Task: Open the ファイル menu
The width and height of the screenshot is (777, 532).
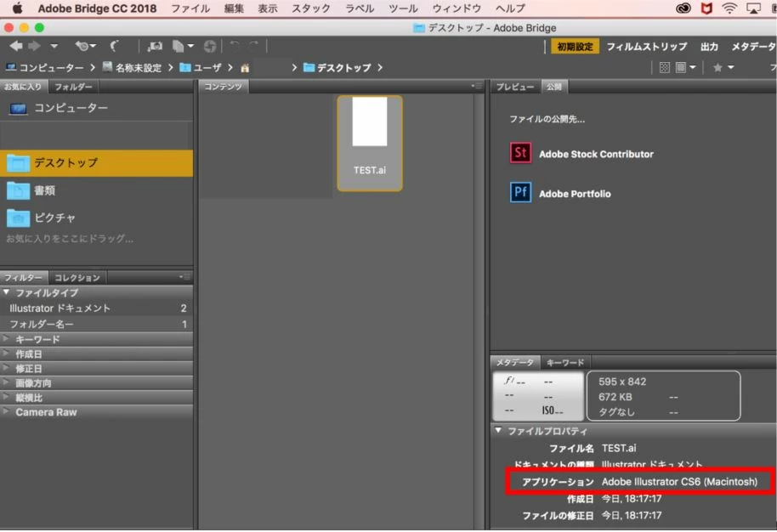Action: 190,8
